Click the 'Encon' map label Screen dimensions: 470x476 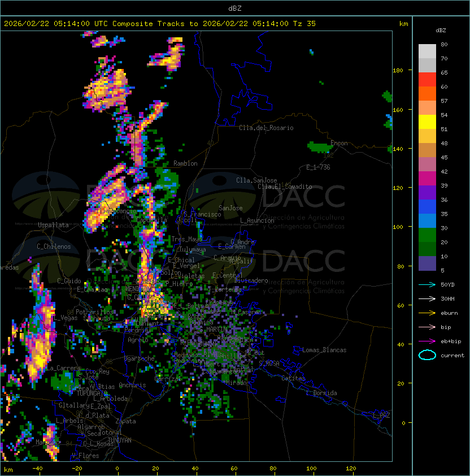339,143
